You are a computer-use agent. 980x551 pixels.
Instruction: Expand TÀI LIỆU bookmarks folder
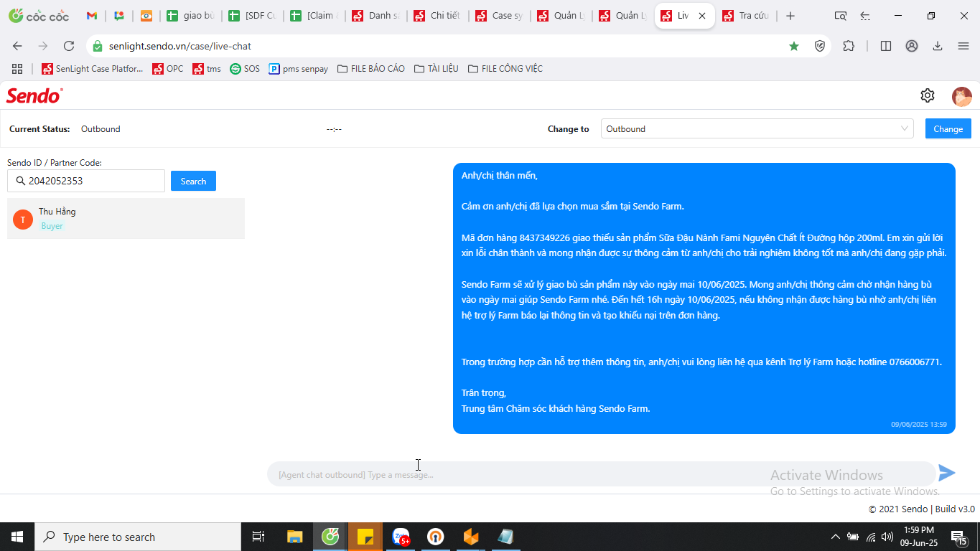coord(436,69)
